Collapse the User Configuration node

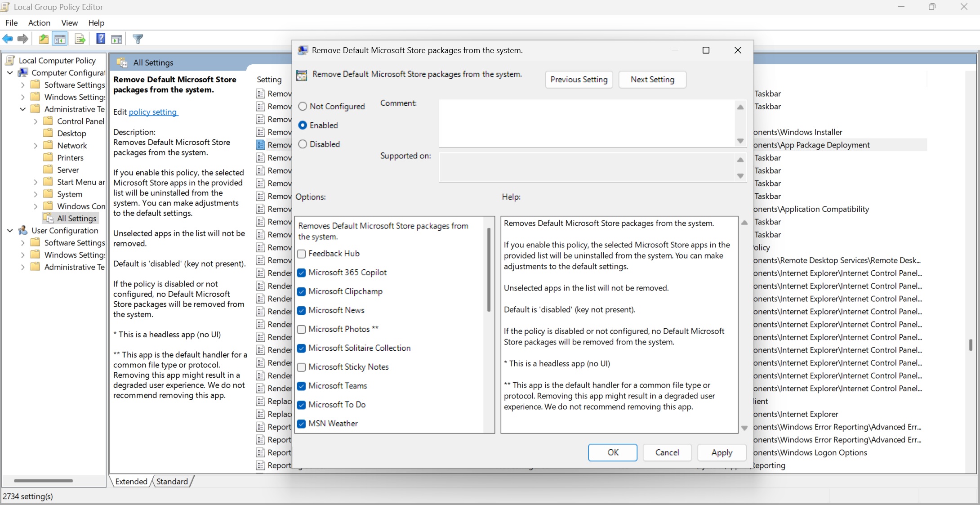(x=10, y=231)
